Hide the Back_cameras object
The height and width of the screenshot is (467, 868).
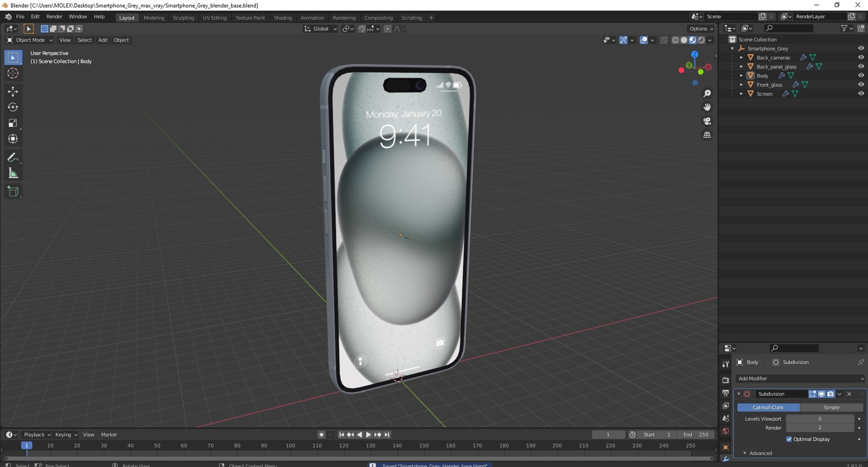pos(861,57)
